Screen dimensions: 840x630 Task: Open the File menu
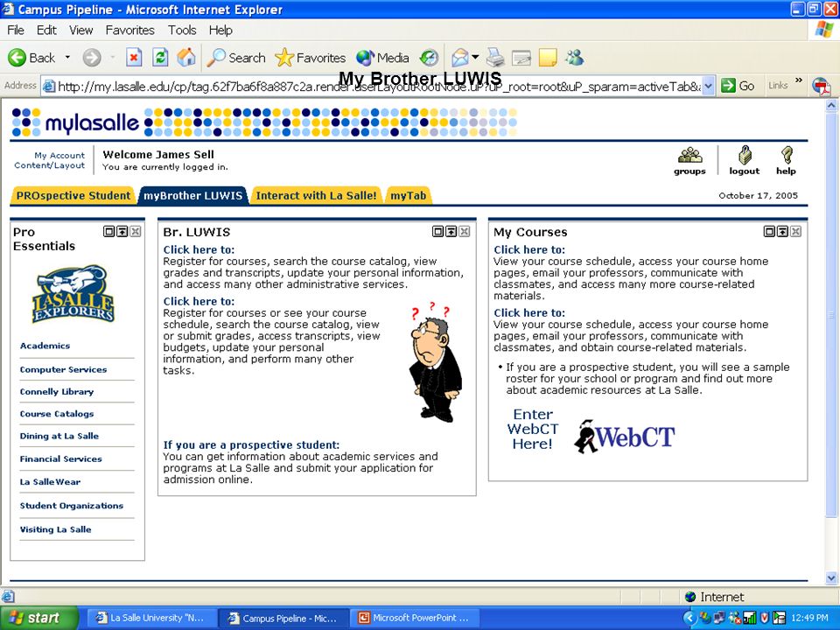[16, 30]
